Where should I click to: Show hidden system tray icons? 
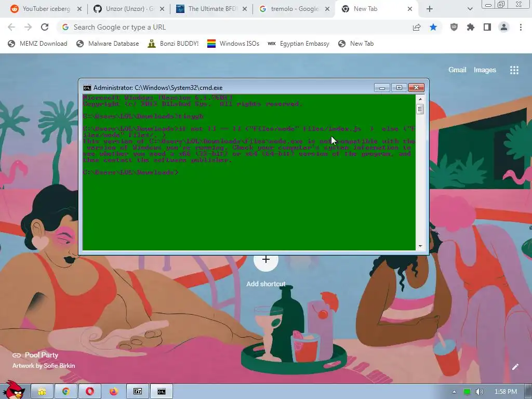click(x=454, y=392)
